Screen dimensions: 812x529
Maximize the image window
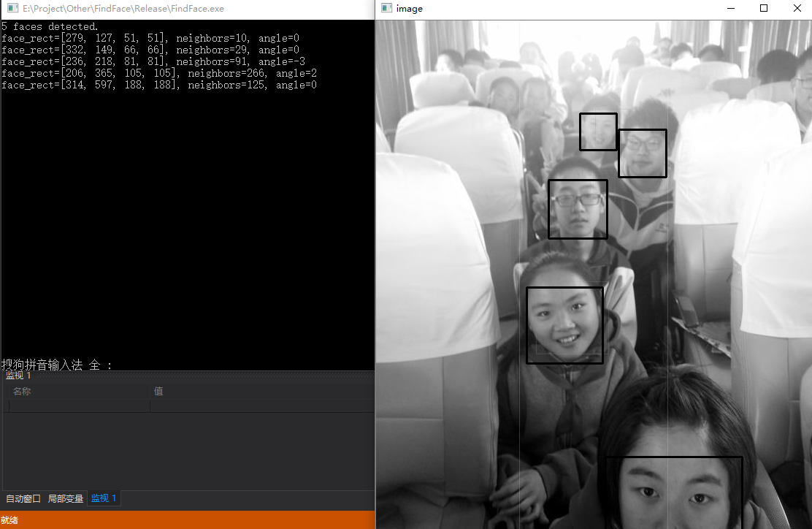(x=763, y=8)
